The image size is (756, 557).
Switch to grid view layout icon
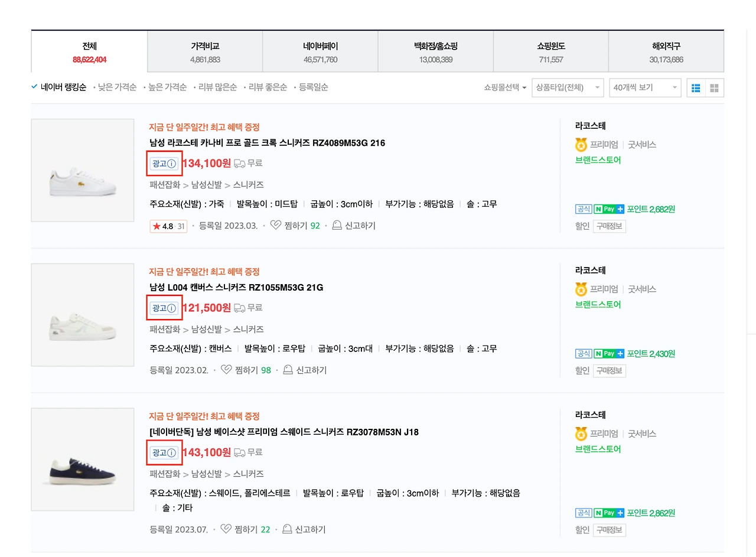[x=714, y=88]
